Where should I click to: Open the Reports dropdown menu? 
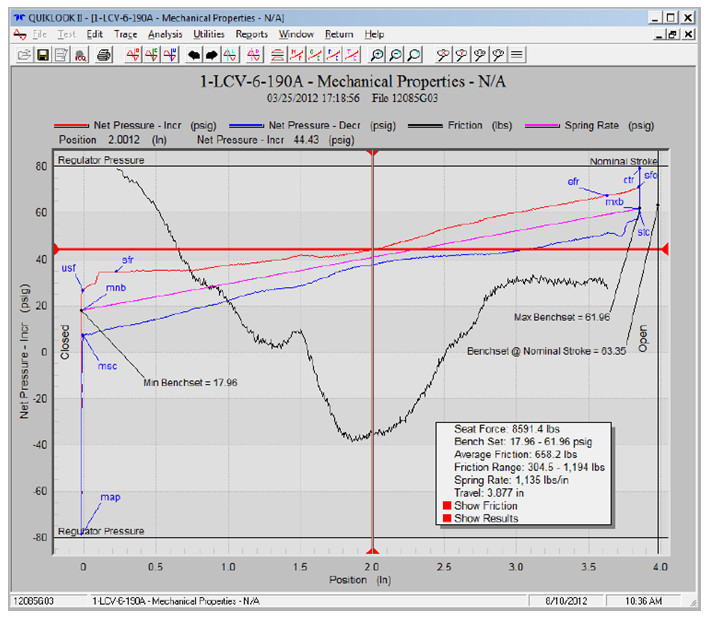(251, 34)
